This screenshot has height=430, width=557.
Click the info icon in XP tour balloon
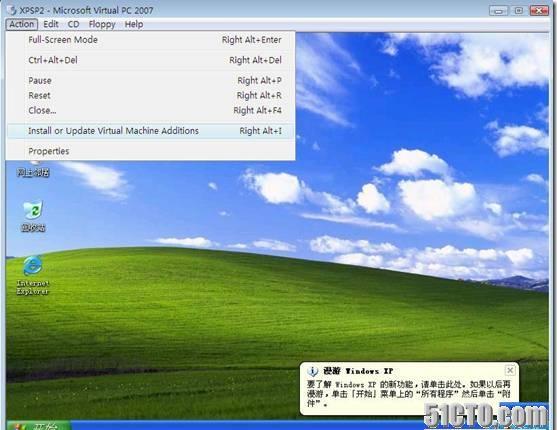click(312, 371)
